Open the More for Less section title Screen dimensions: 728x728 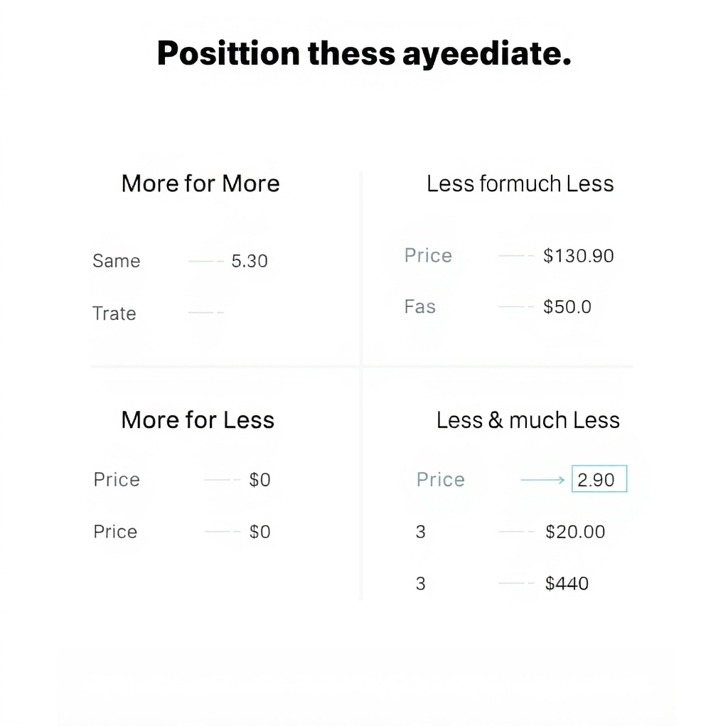point(198,419)
